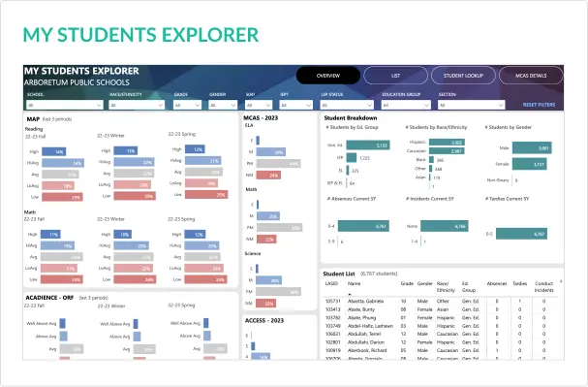The height and width of the screenshot is (387, 588).
Task: Select the 0-5 bar in Tardies Current SY
Action: (x=521, y=234)
